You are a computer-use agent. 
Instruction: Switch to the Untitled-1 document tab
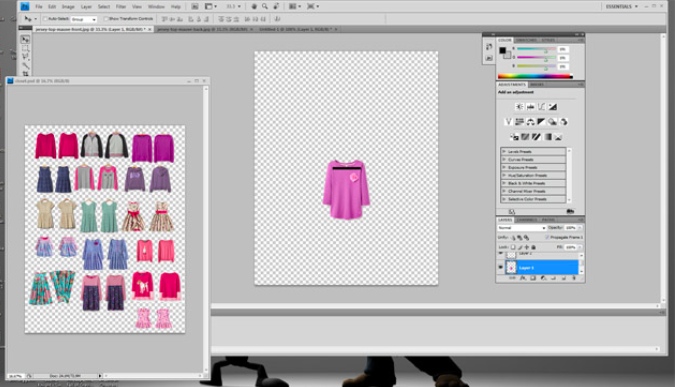click(297, 29)
